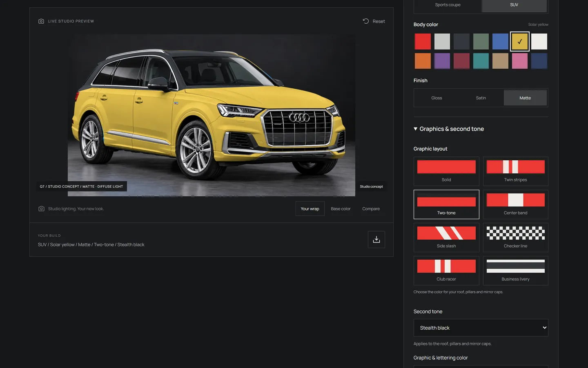Image resolution: width=588 pixels, height=368 pixels.
Task: Collapse the Graphics & second tone section
Action: click(449, 129)
